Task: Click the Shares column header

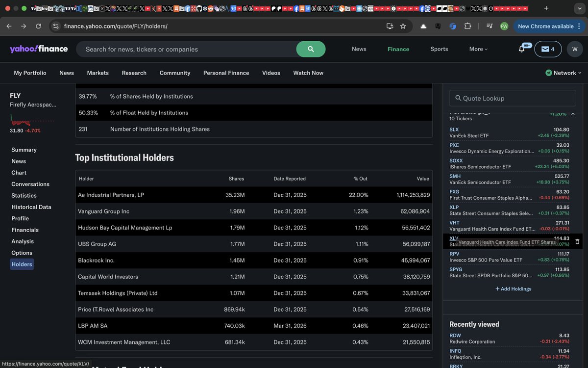Action: coord(236,179)
